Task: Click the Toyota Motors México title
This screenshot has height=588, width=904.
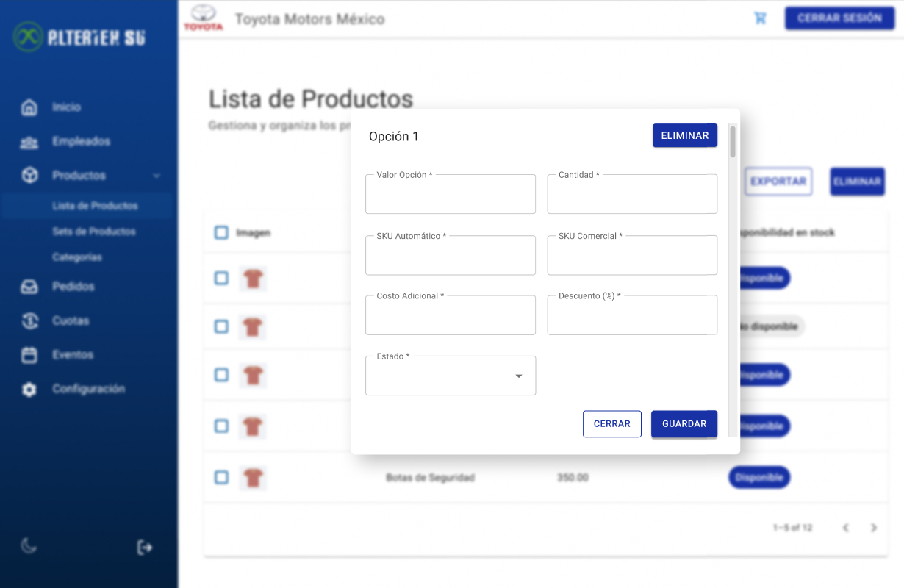Action: pos(309,19)
